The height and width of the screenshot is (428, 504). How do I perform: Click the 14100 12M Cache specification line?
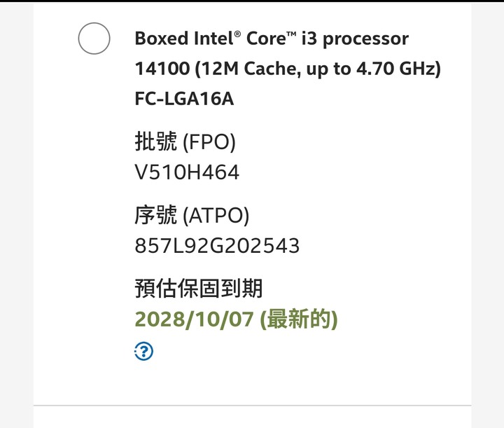288,69
